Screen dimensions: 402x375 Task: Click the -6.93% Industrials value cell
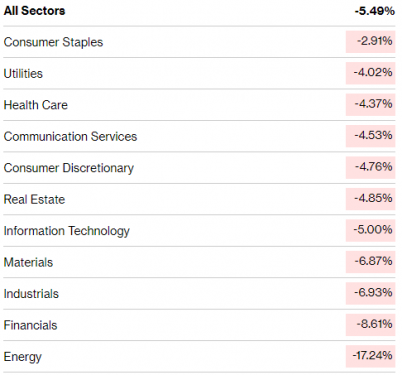click(x=370, y=293)
